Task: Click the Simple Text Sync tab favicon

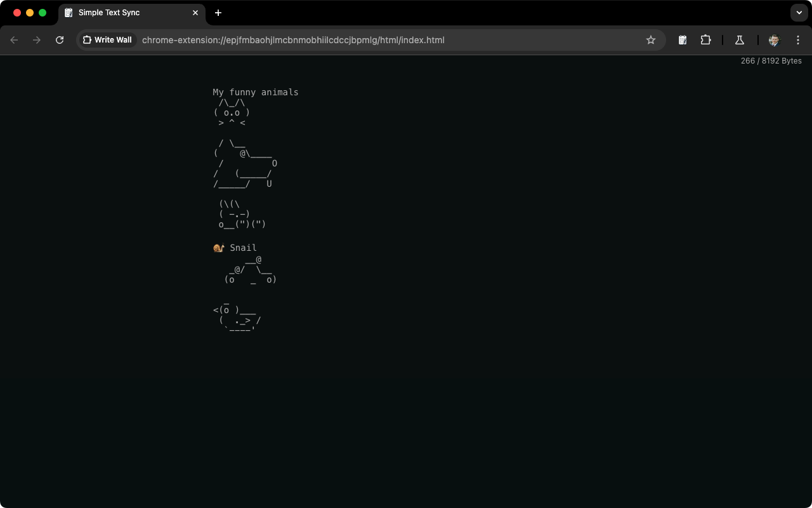Action: pos(69,13)
